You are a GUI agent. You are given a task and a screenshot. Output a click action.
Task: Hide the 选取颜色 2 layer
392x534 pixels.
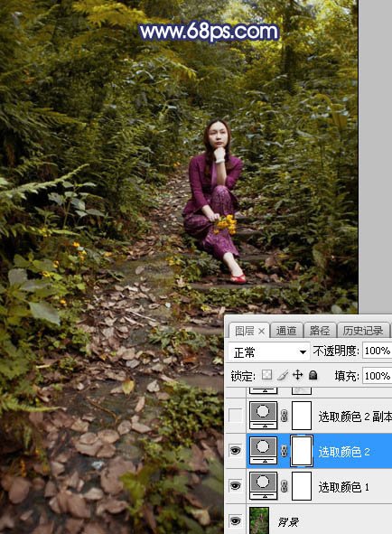tap(236, 451)
